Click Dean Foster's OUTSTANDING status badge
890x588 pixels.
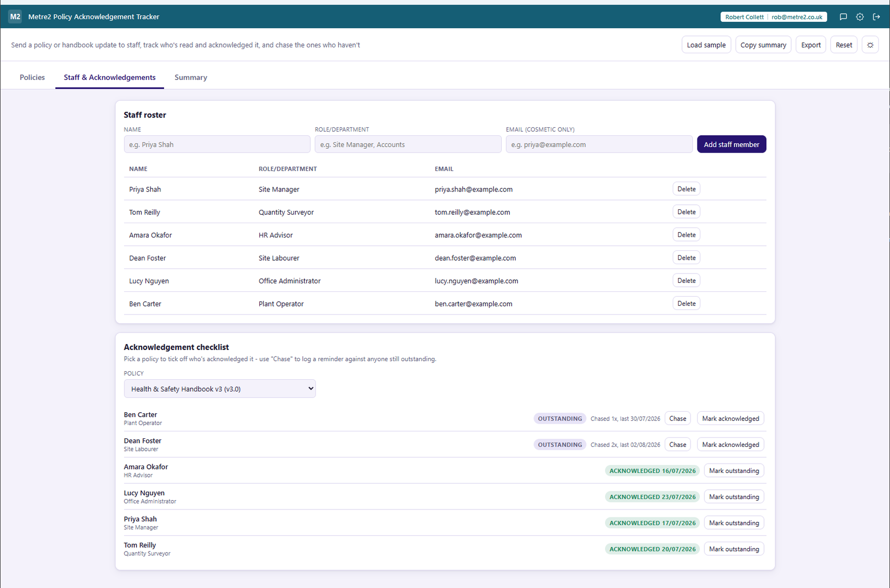(560, 444)
